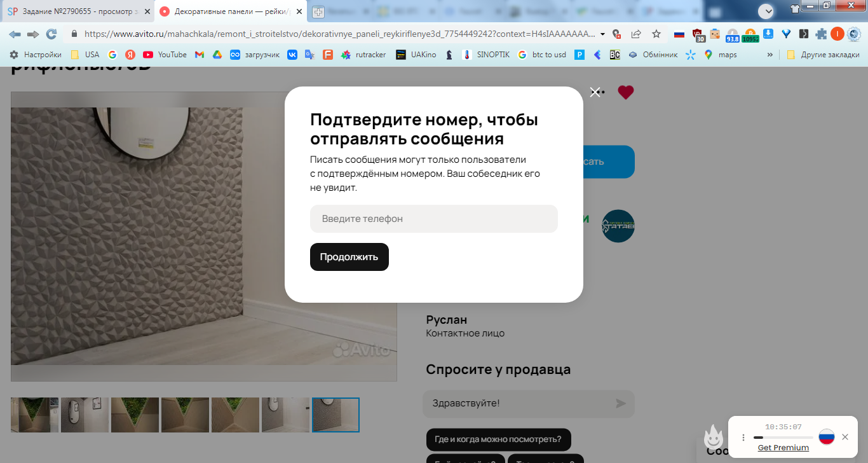Click the seller's round logo avatar
Screen dimensions: 868x463
(x=618, y=226)
